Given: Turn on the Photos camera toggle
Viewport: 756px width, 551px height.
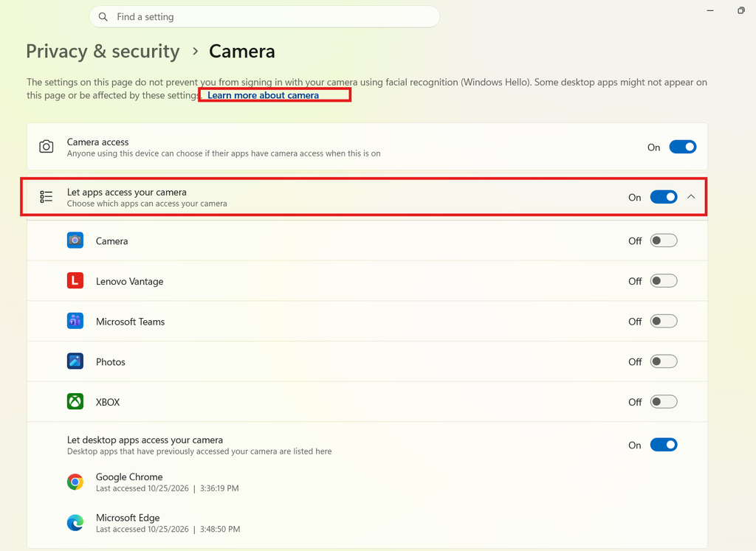Looking at the screenshot, I should coord(664,361).
